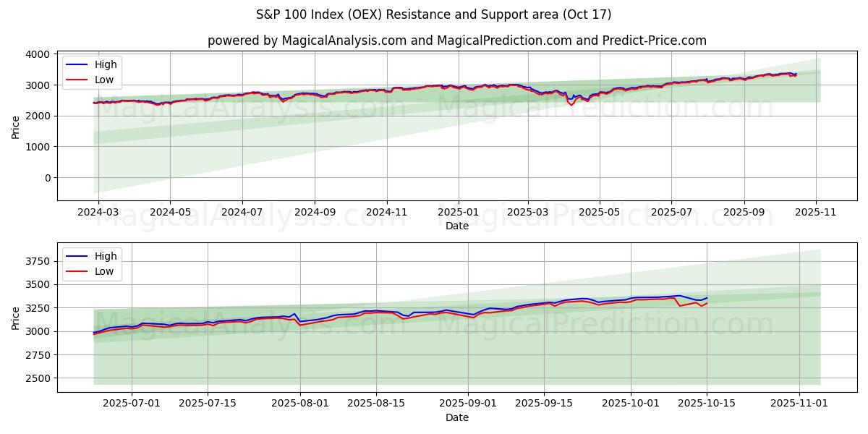The width and height of the screenshot is (868, 434).
Task: Click the 'High' legend label in the top chart
Action: [106, 64]
